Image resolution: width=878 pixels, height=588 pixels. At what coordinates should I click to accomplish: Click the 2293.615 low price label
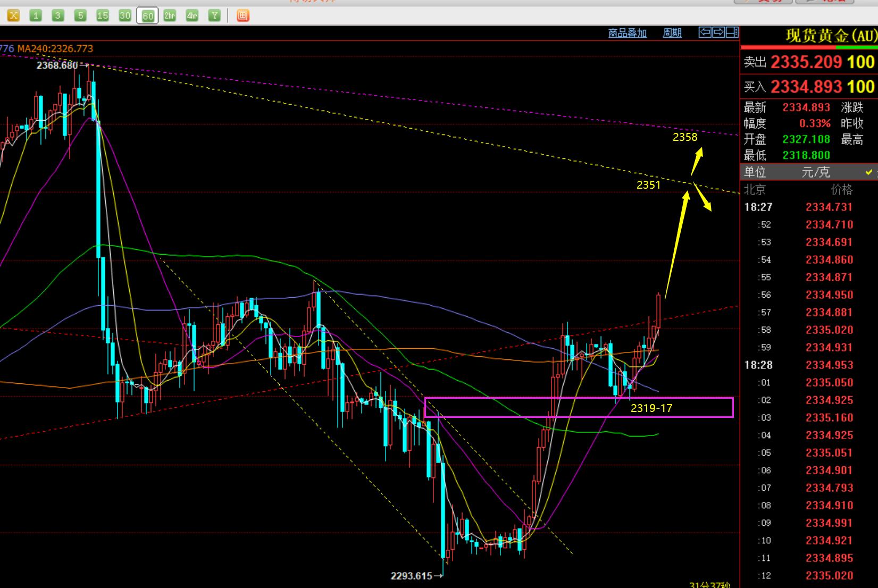pyautogui.click(x=411, y=576)
